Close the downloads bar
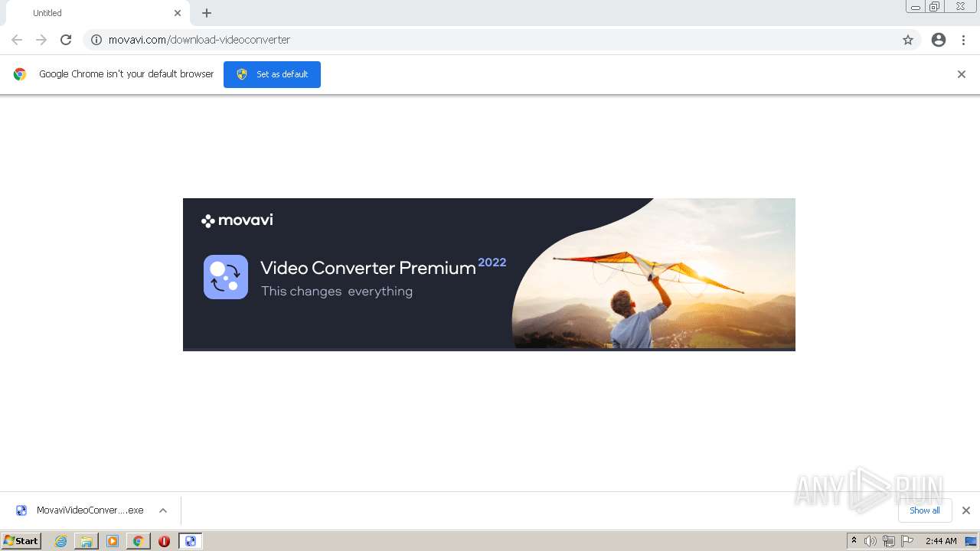 tap(966, 510)
